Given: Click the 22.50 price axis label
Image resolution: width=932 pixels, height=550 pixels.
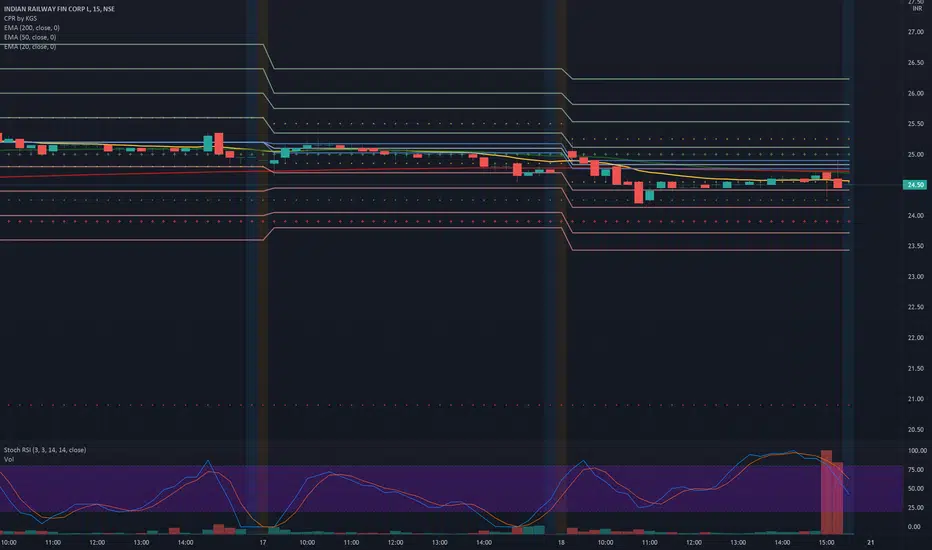Looking at the screenshot, I should click(x=915, y=307).
